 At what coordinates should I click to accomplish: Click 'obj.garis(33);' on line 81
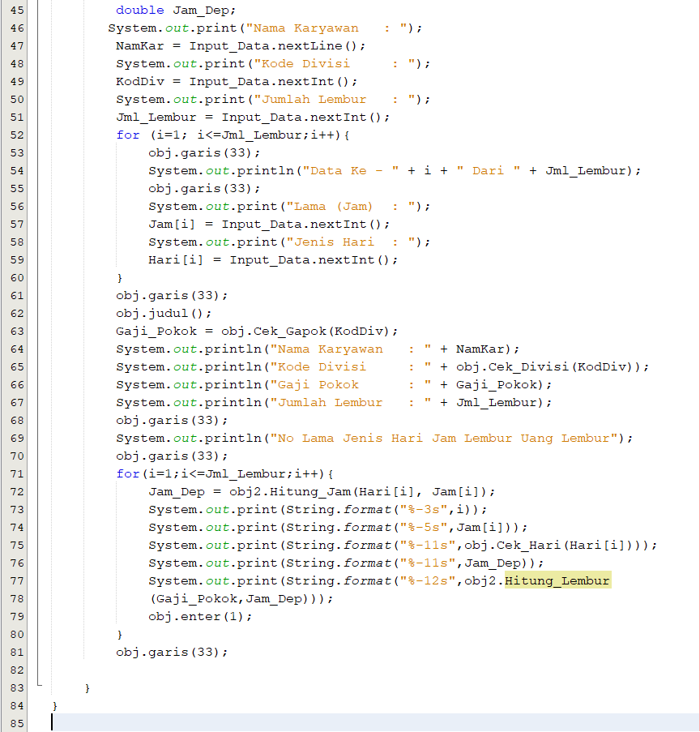click(x=172, y=652)
